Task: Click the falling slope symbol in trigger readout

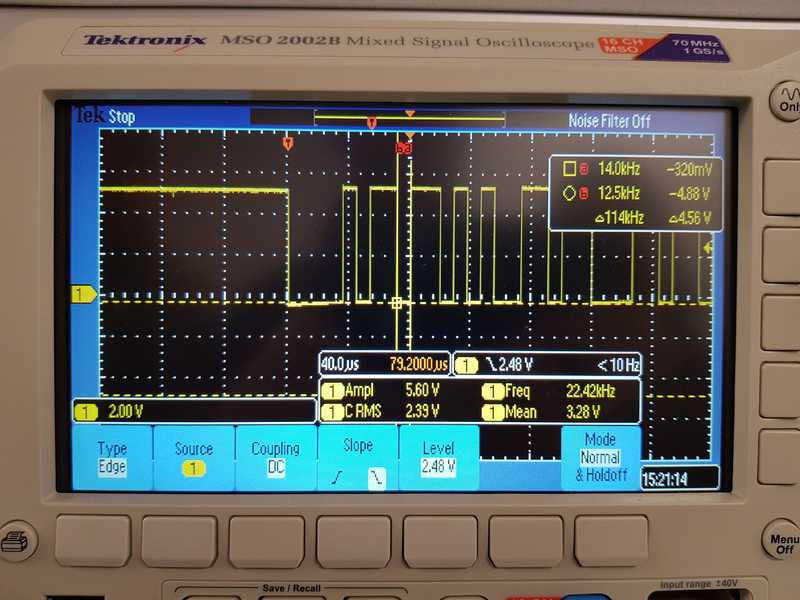Action: pos(491,364)
